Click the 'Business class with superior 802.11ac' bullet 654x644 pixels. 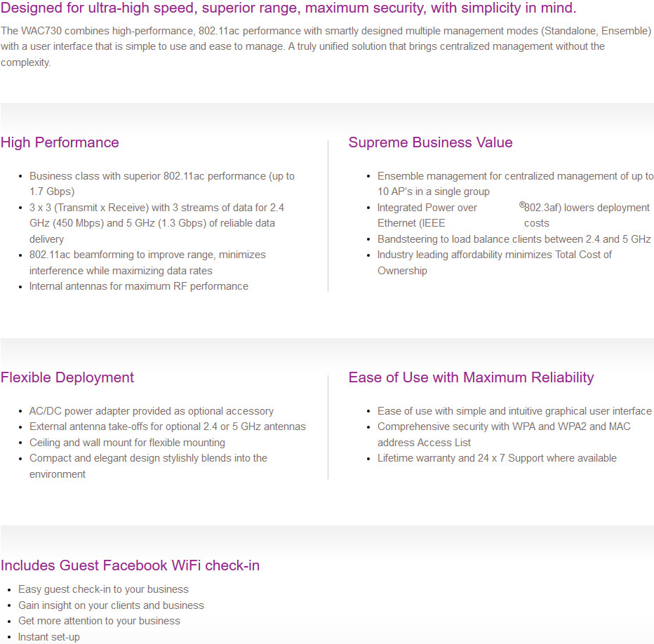coord(162,184)
